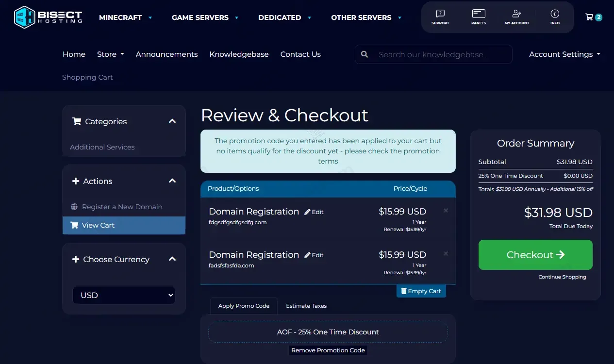Click the Remove Promotion Code button
The height and width of the screenshot is (364, 614).
328,350
